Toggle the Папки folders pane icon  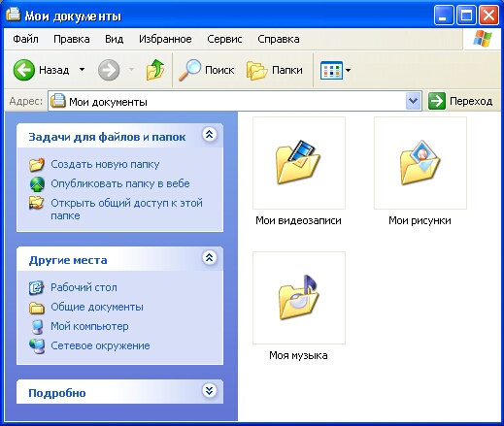coord(256,70)
